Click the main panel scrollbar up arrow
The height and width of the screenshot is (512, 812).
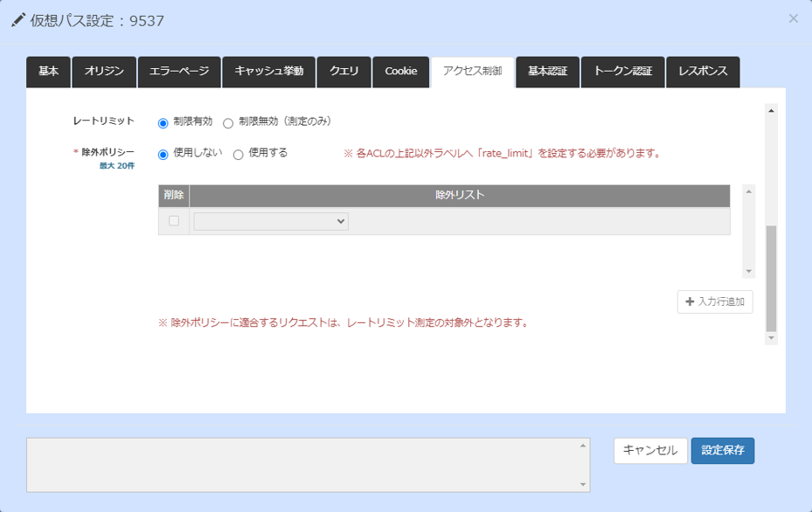point(771,110)
